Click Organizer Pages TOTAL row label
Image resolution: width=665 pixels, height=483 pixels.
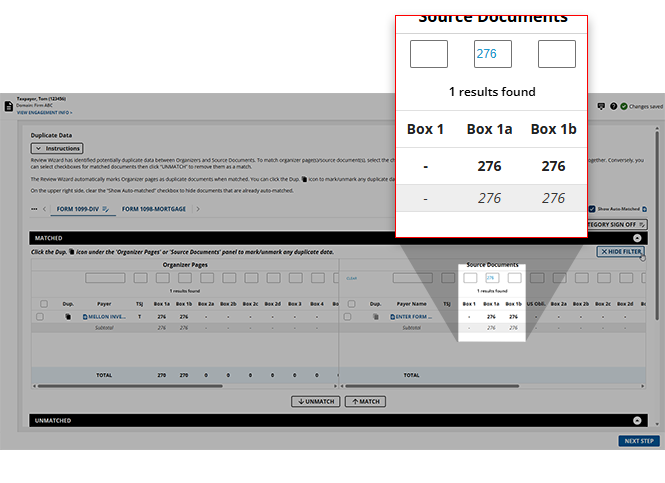(x=104, y=375)
